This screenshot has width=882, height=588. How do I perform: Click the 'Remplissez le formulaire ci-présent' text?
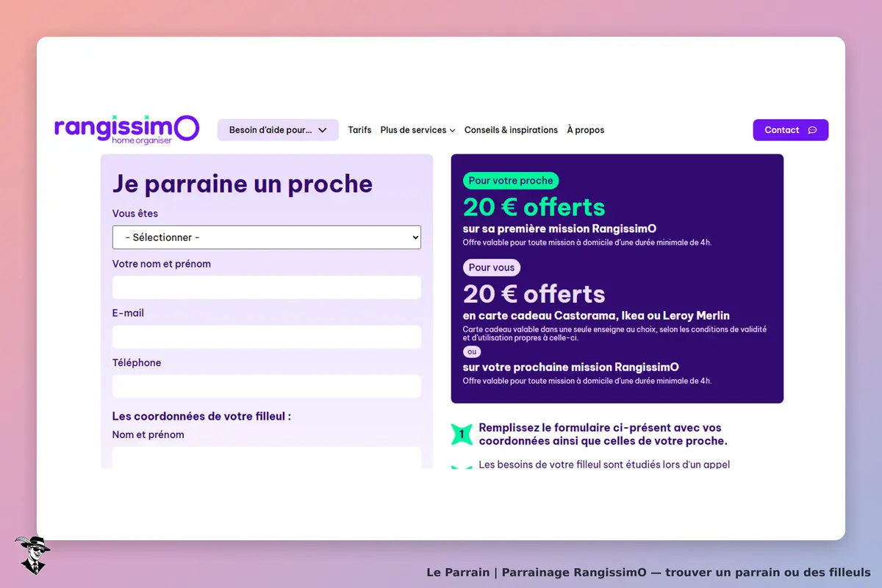point(603,434)
